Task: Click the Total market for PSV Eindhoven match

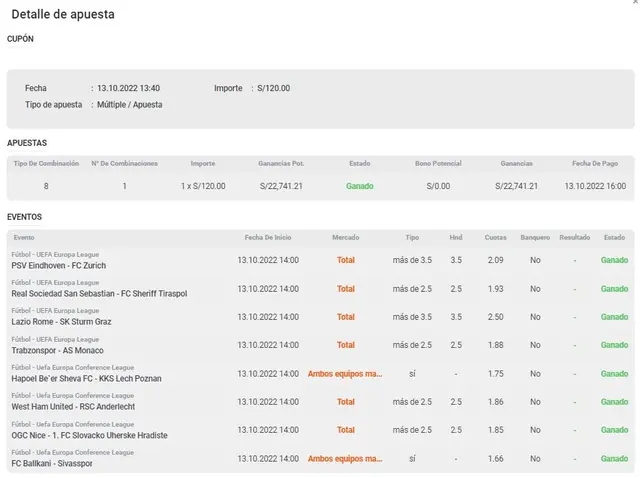Action: tap(345, 261)
